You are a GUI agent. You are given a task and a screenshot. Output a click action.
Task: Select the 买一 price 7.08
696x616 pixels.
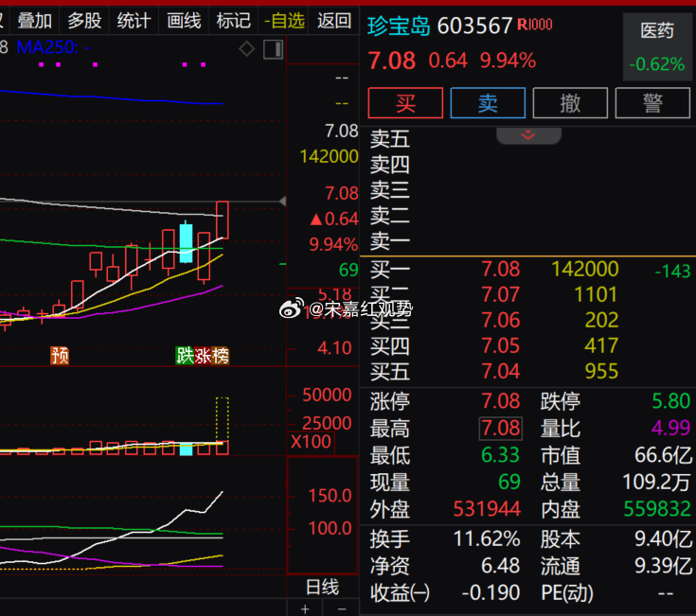point(501,269)
